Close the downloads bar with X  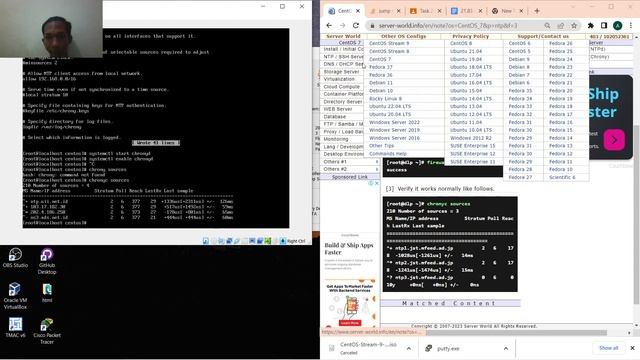pos(632,348)
